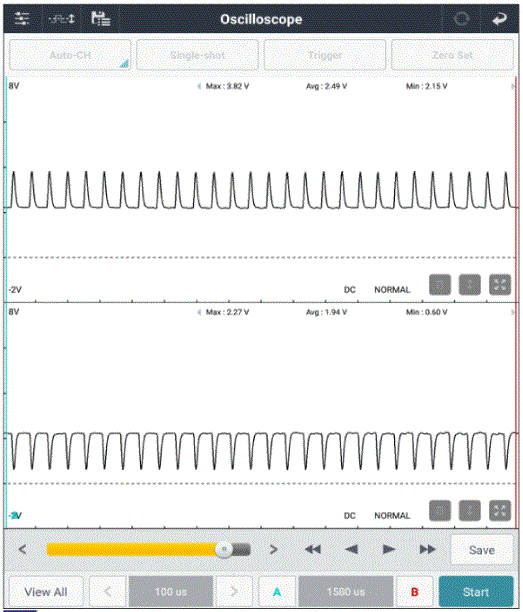Go back using the return arrow icon
Viewport: 523px width, 612px height.
click(x=499, y=19)
